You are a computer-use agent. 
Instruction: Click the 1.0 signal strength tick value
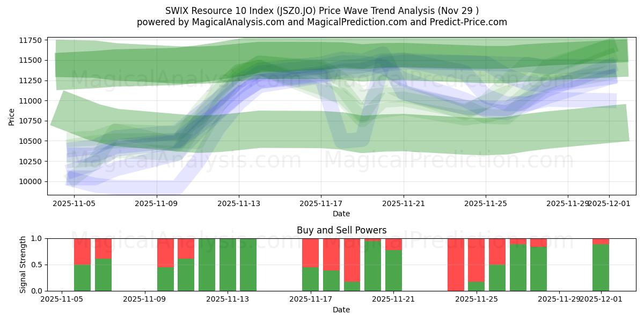coord(35,238)
